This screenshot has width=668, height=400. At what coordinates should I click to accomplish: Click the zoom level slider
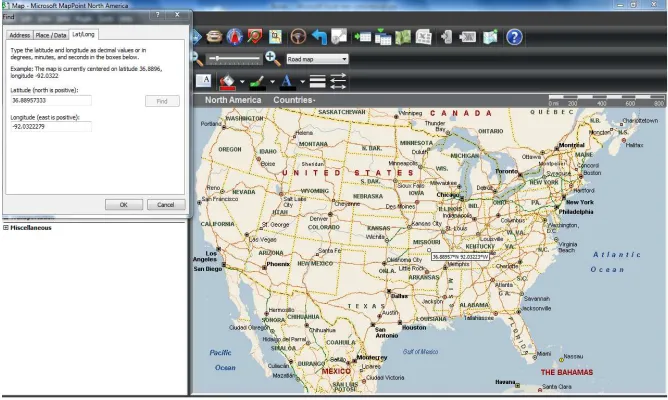click(234, 58)
